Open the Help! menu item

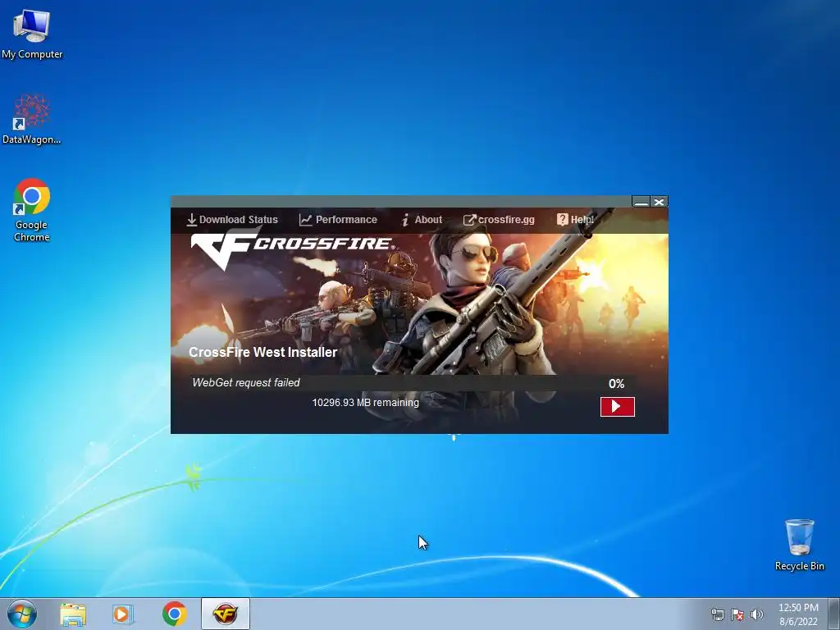point(575,220)
